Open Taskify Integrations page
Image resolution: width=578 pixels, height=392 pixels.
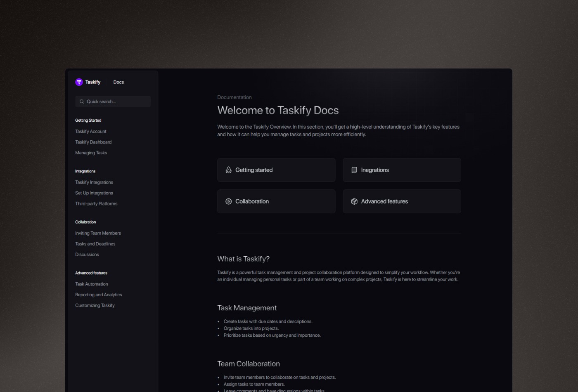(94, 182)
